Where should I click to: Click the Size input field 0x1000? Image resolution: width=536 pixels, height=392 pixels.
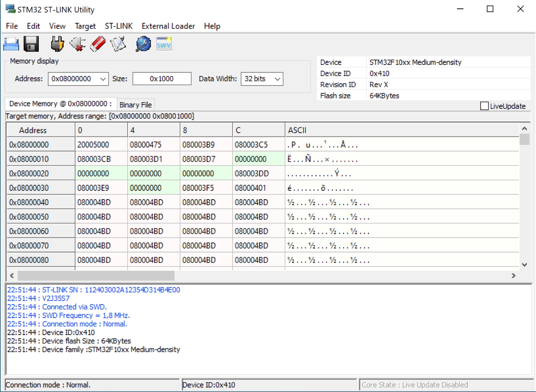(162, 79)
